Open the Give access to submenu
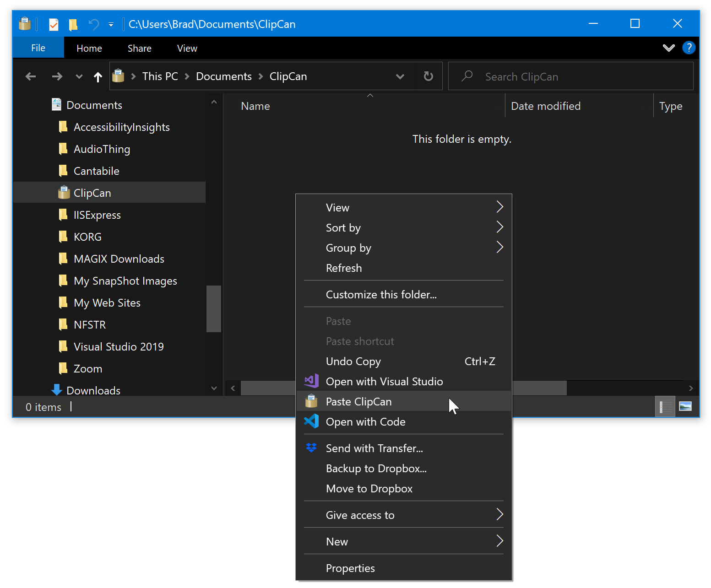Viewport: 711px width, 588px height. coord(404,515)
